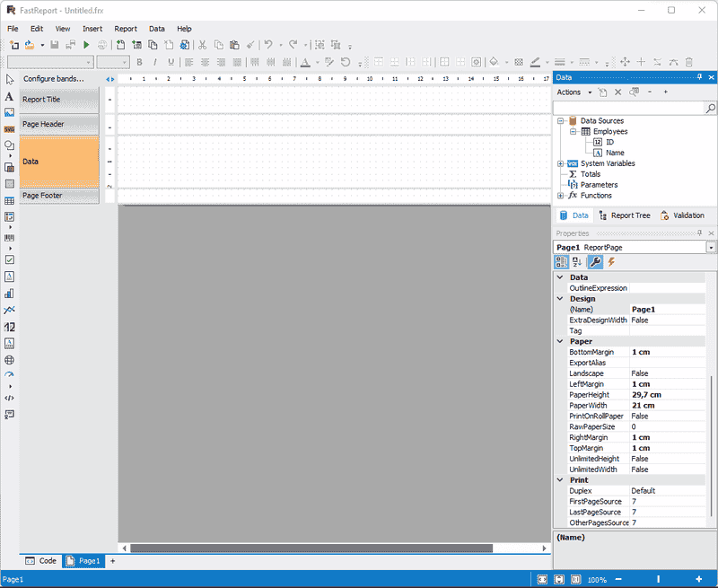Open the Report menu
This screenshot has height=588, width=718.
pos(126,29)
